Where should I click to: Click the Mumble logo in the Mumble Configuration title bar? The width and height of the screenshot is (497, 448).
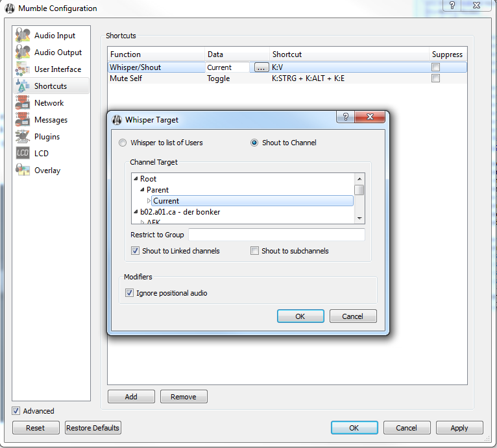pos(10,8)
